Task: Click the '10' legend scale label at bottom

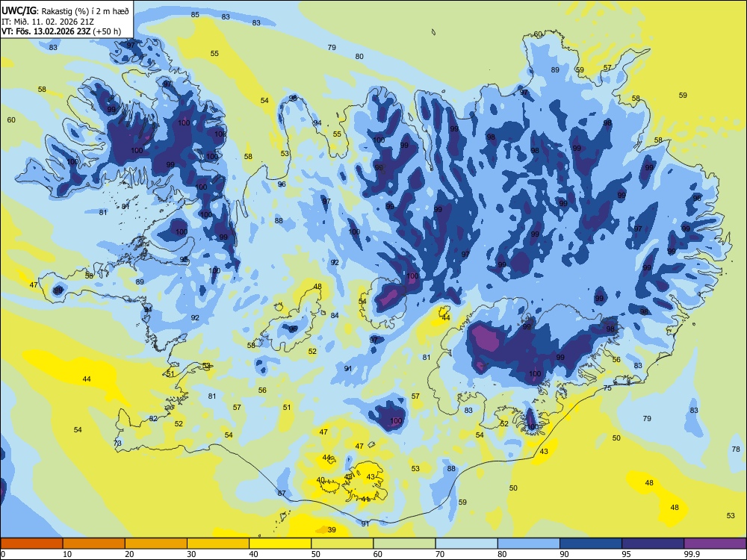Action: [67, 554]
